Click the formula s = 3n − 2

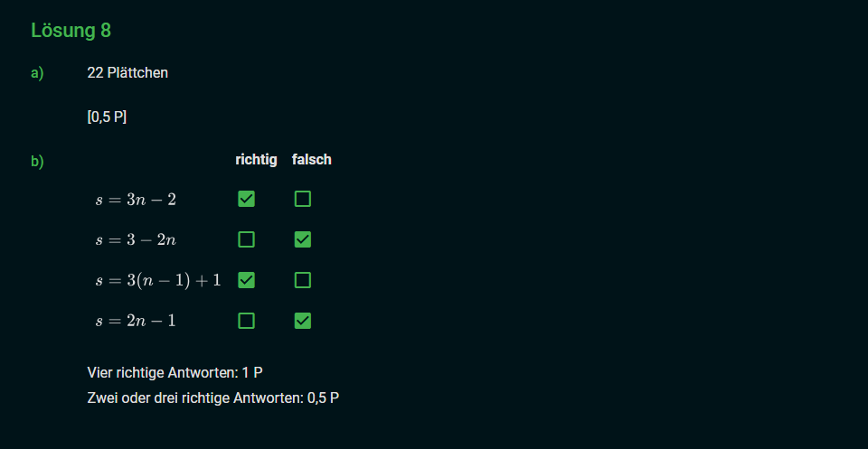(x=136, y=199)
